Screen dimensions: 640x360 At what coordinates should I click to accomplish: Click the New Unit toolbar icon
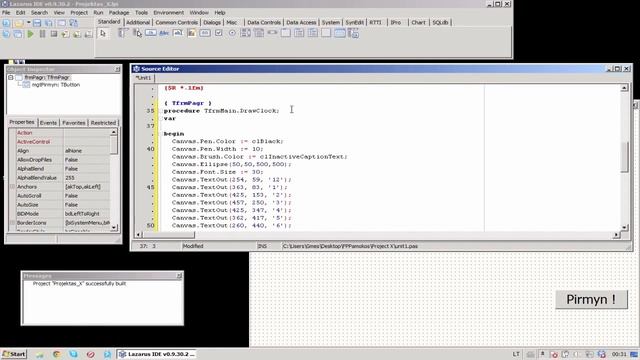(6, 23)
